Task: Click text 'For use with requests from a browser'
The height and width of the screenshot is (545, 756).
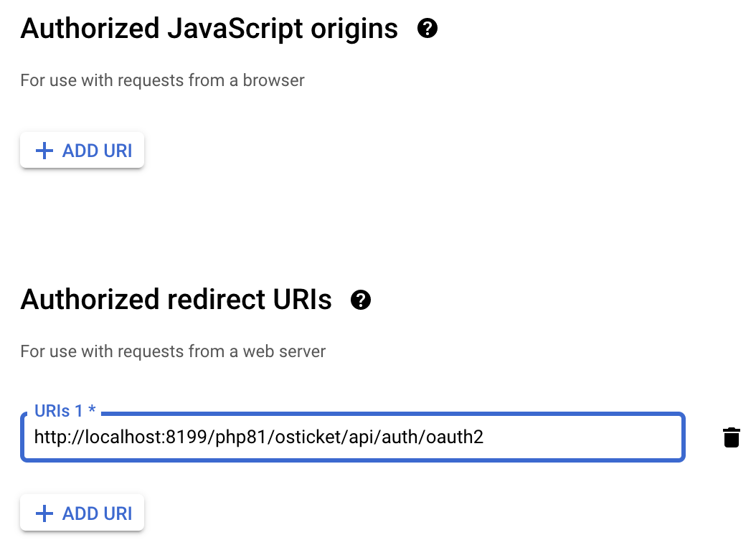Action: point(163,80)
